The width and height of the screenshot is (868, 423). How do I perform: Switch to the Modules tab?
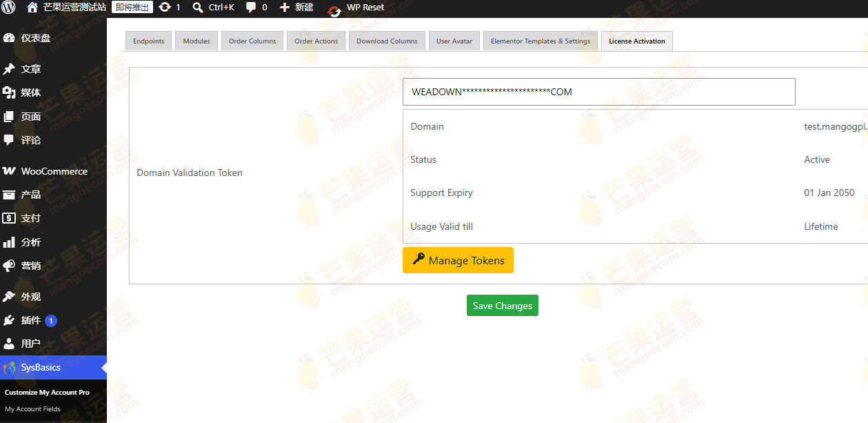click(196, 41)
